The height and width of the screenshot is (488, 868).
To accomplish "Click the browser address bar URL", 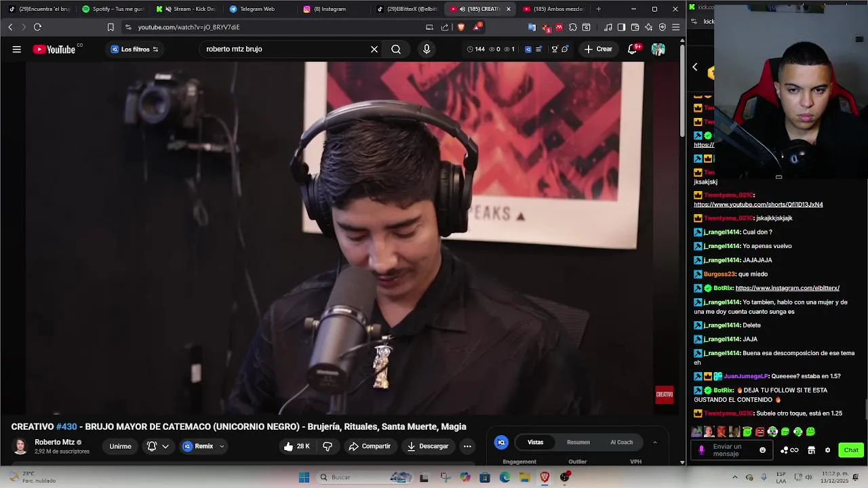I will pyautogui.click(x=189, y=27).
